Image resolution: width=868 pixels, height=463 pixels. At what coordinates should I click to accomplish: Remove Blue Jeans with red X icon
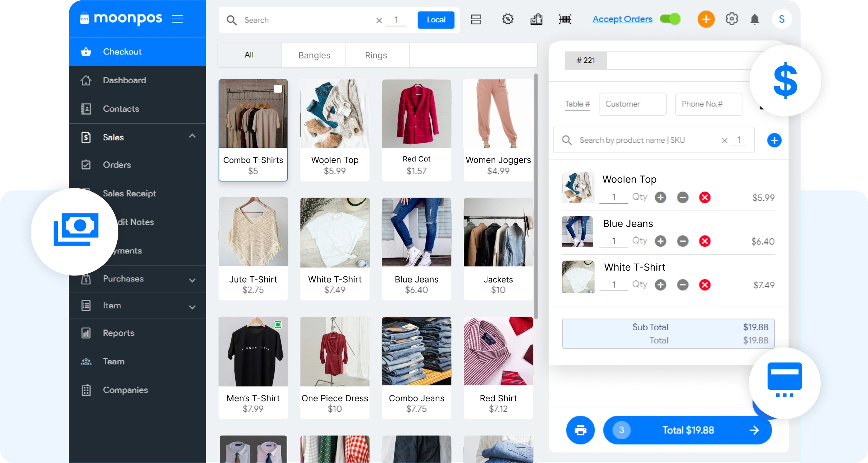pos(705,241)
